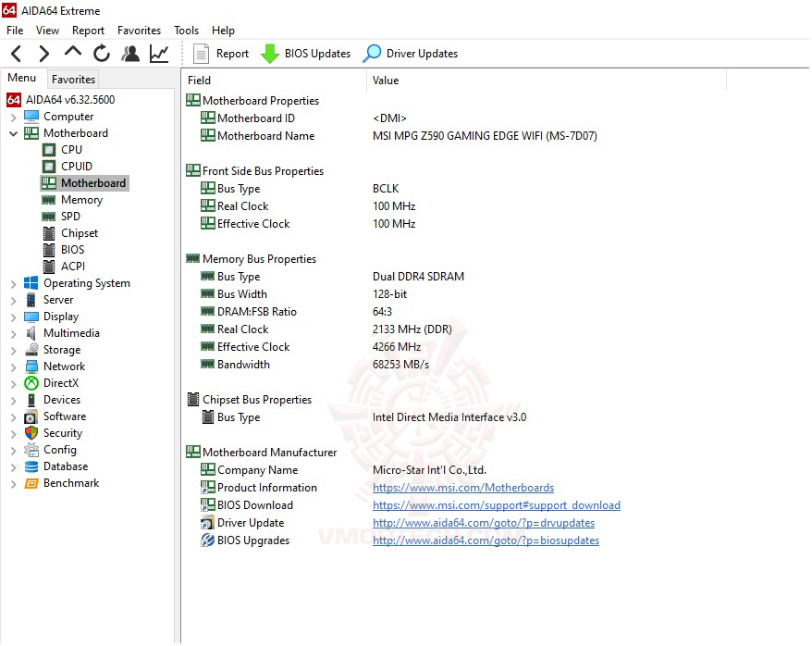Click the Computer monitor icon in tree
This screenshot has height=646, width=812.
[31, 117]
